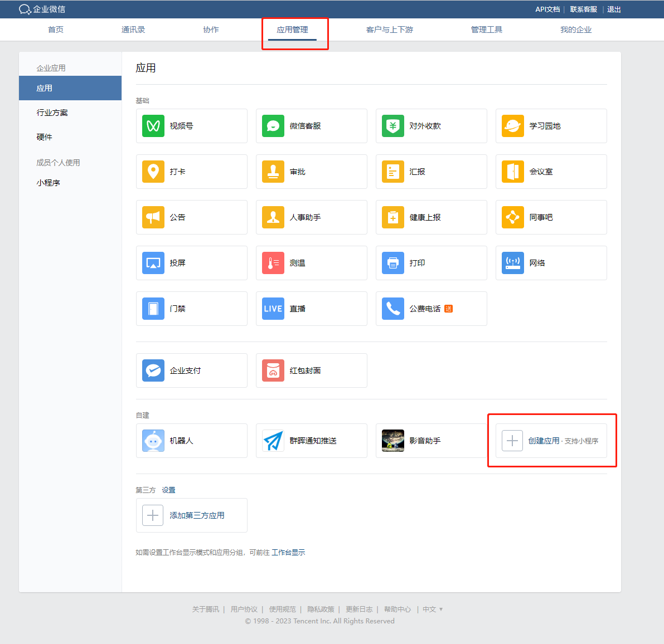664x644 pixels.
Task: Open 小程序 in the left sidebar
Action: (49, 183)
